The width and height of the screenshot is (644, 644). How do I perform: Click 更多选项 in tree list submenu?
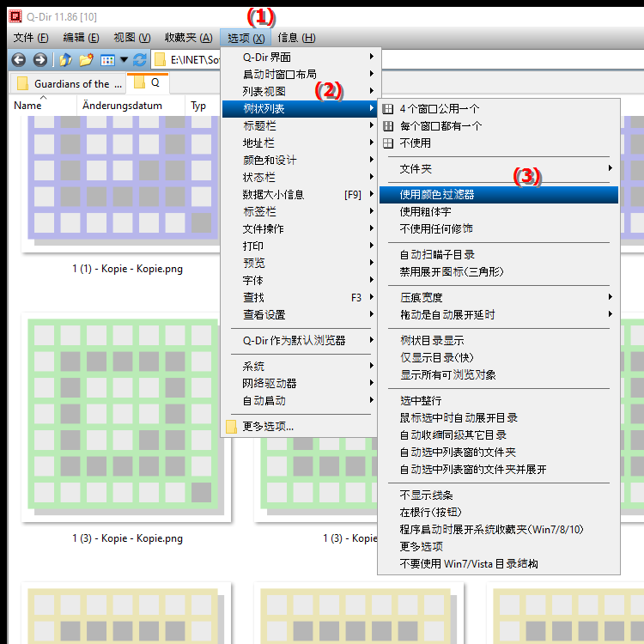coord(498,546)
